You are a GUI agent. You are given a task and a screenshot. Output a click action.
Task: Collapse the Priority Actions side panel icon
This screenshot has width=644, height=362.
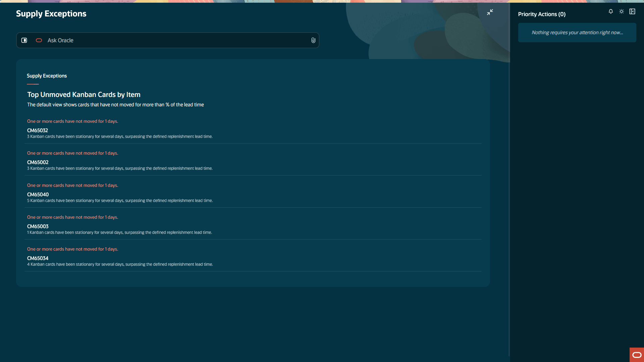coord(632,11)
